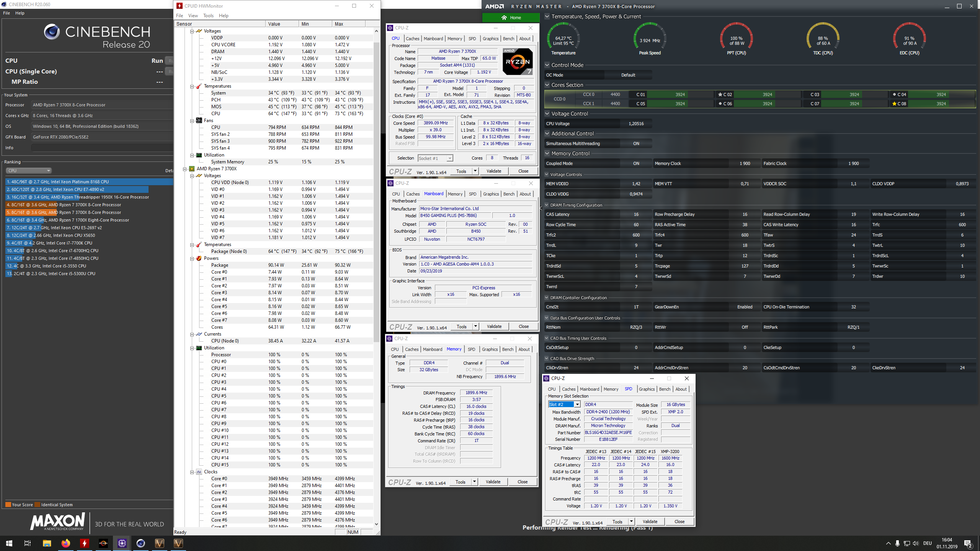
Task: Open the notification center icon
Action: [x=968, y=543]
